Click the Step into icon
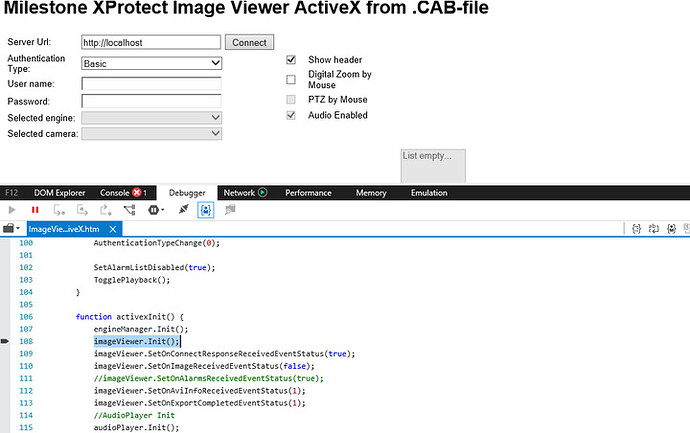690x433 pixels. click(59, 210)
